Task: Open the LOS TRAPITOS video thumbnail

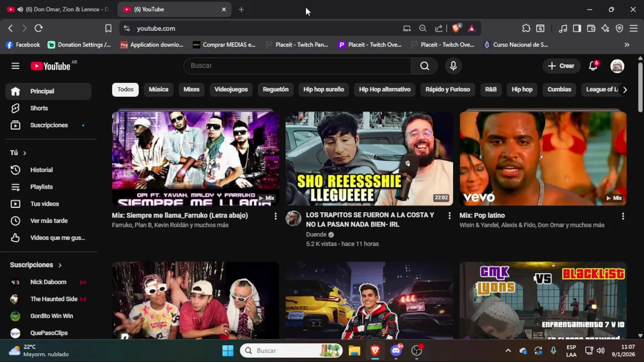Action: [x=369, y=158]
